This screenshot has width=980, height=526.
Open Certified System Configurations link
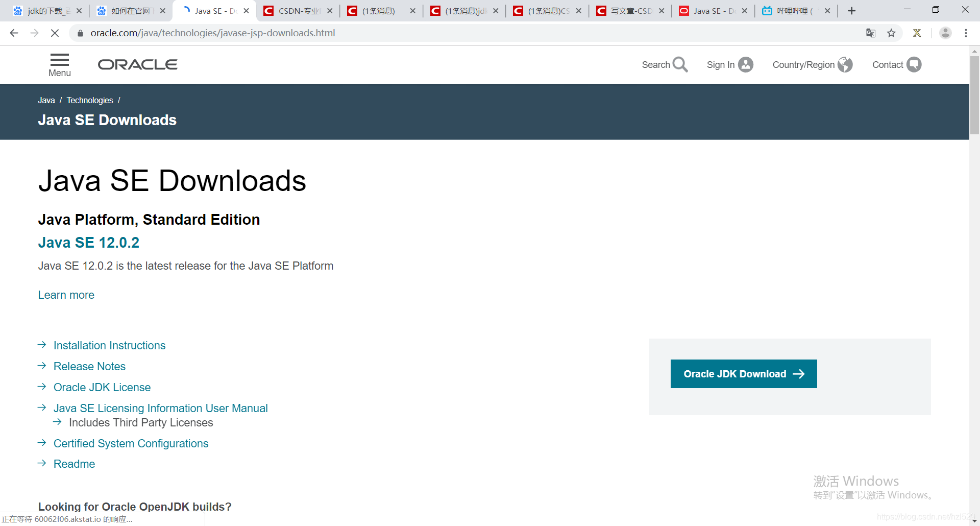131,443
